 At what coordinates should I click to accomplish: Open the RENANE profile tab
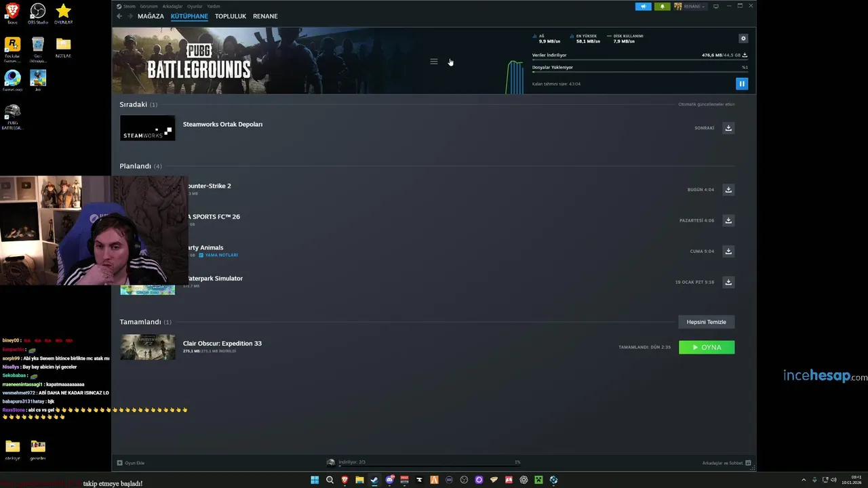(x=265, y=16)
